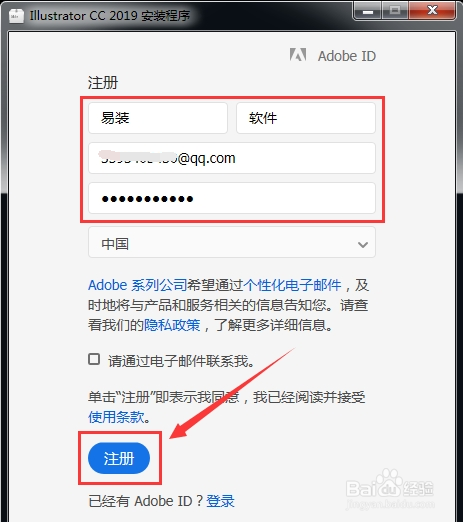Image resolution: width=463 pixels, height=522 pixels.
Task: Click the Adobe ID label text
Action: 347,56
